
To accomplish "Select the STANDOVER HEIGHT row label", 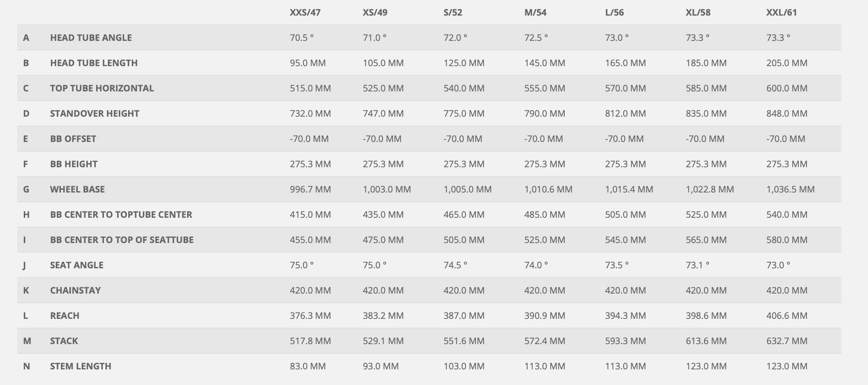I will point(95,113).
